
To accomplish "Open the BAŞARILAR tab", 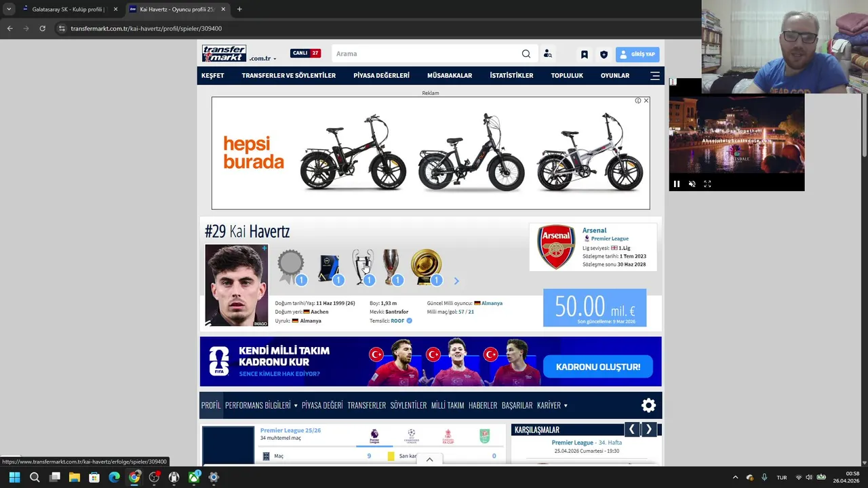I will point(517,405).
